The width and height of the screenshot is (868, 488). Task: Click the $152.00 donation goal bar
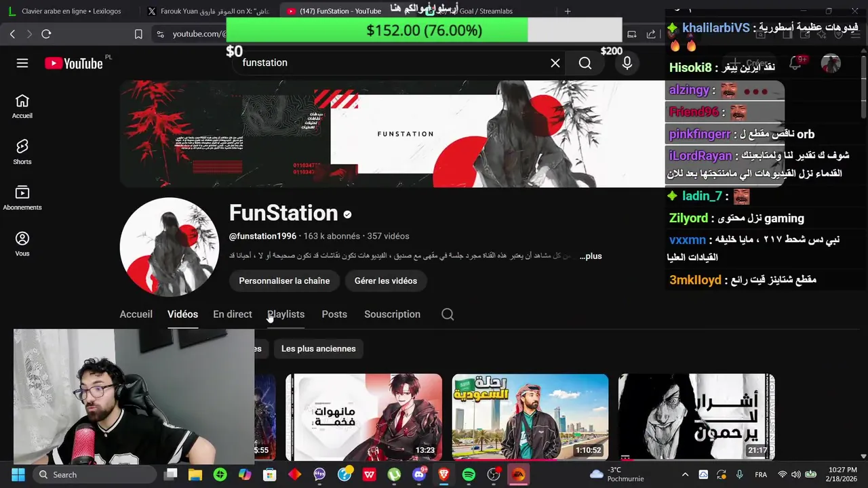tap(424, 30)
